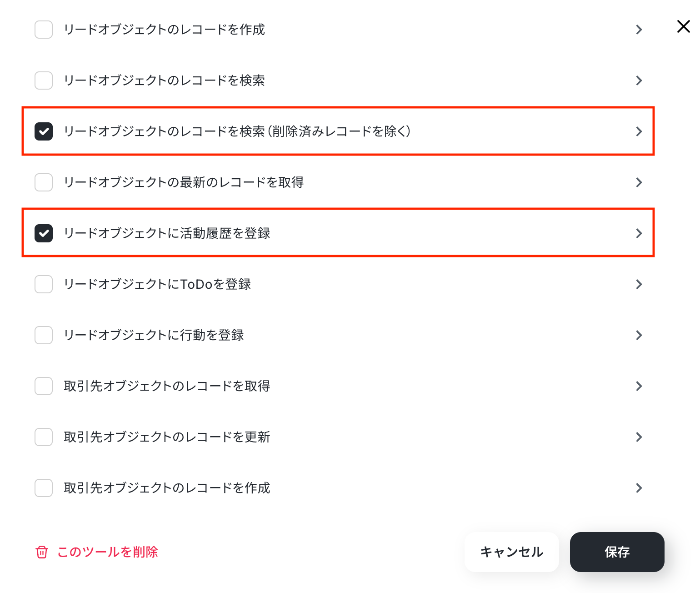Screen dimensions: 700x593
Task: Select the 取引先オブジェクトのレコードを更新 label
Action: pyautogui.click(x=167, y=437)
